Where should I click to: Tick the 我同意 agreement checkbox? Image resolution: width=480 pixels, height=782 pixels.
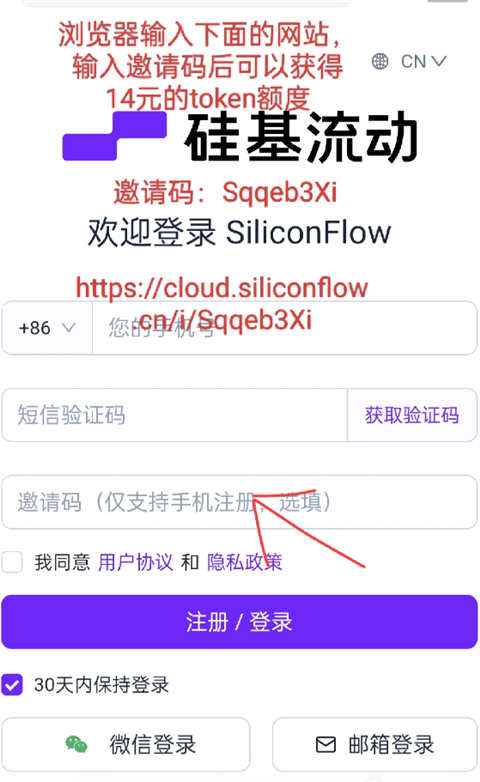12,562
